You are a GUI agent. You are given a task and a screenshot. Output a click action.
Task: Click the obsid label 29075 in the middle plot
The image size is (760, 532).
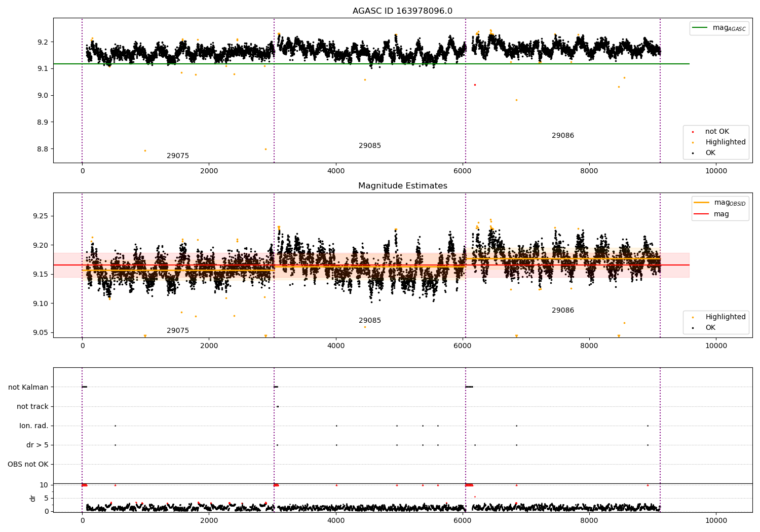tap(178, 331)
